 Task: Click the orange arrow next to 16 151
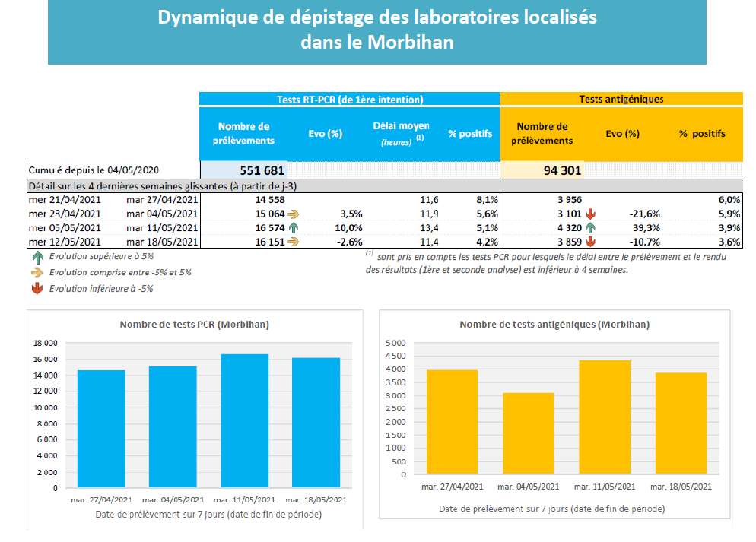click(293, 241)
